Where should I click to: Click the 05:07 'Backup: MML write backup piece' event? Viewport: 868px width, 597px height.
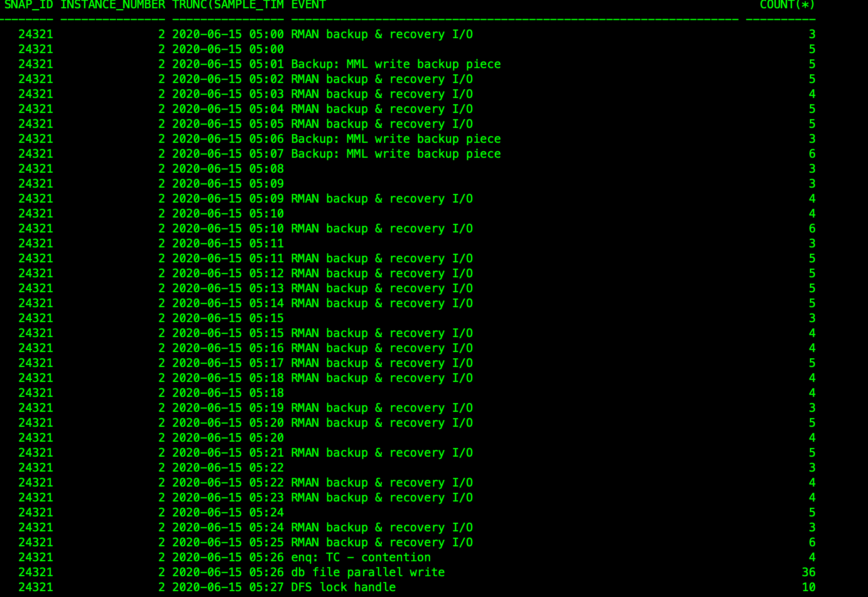click(x=396, y=154)
